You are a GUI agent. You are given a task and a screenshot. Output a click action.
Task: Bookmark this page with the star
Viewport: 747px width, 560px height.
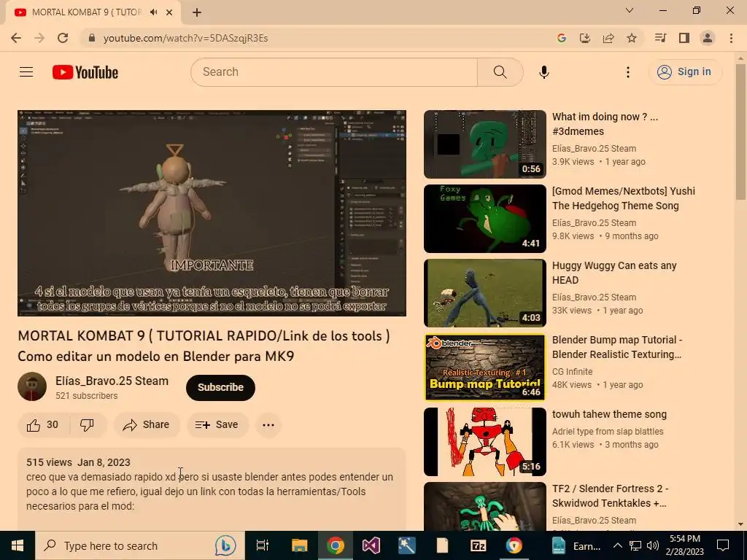632,38
